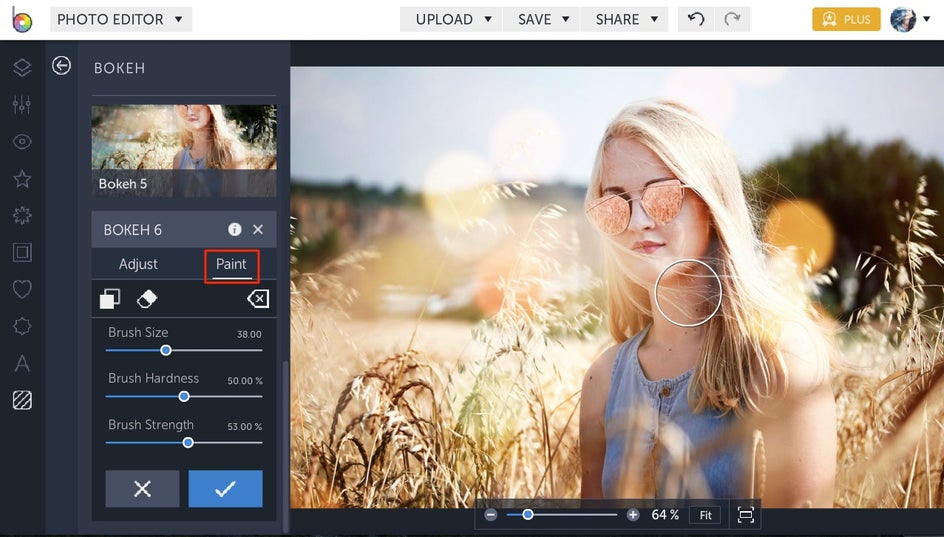
Task: Expand the UPLOAD dropdown menu
Action: click(x=453, y=19)
